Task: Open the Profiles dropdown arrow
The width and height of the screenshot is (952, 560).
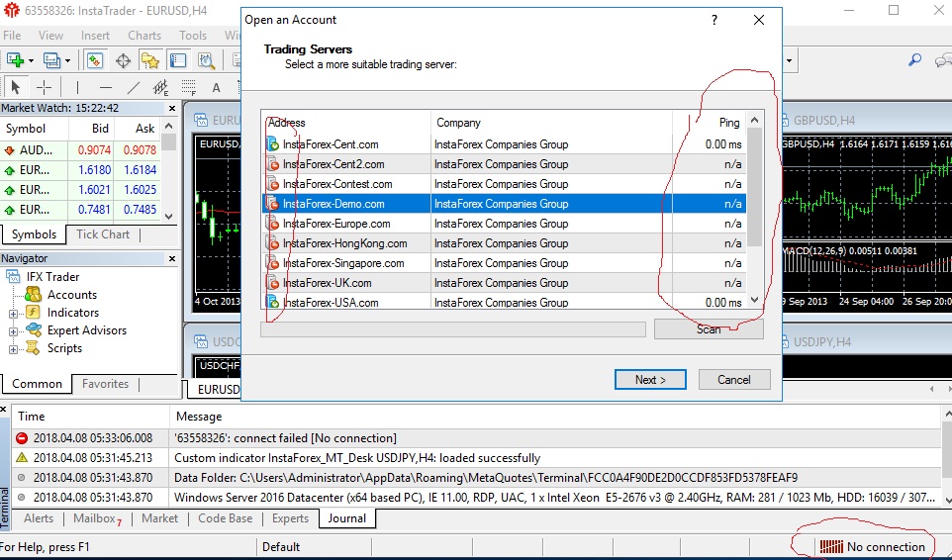Action: click(67, 60)
